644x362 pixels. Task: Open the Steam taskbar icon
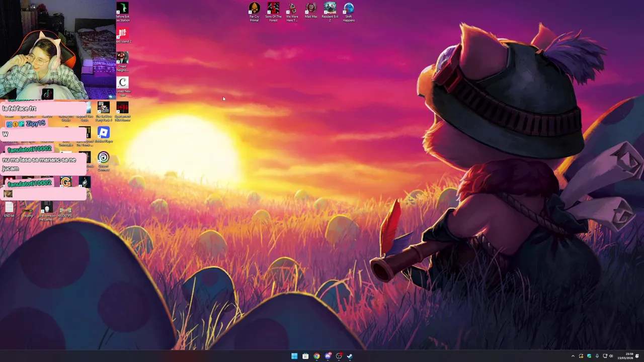tap(350, 356)
